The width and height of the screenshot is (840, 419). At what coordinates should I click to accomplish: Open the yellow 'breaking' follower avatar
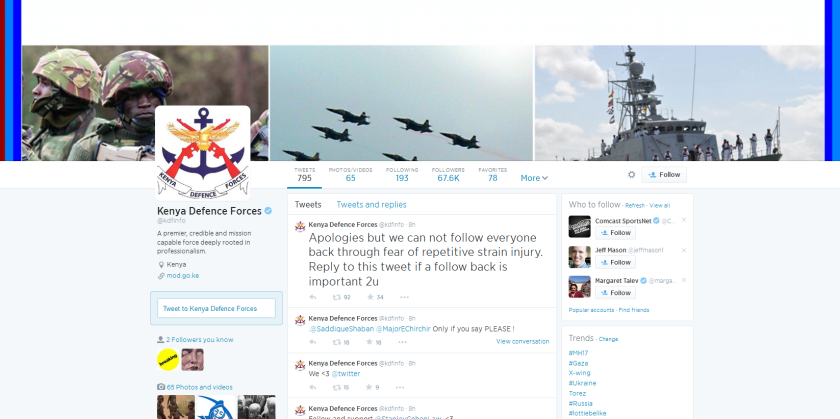168,360
